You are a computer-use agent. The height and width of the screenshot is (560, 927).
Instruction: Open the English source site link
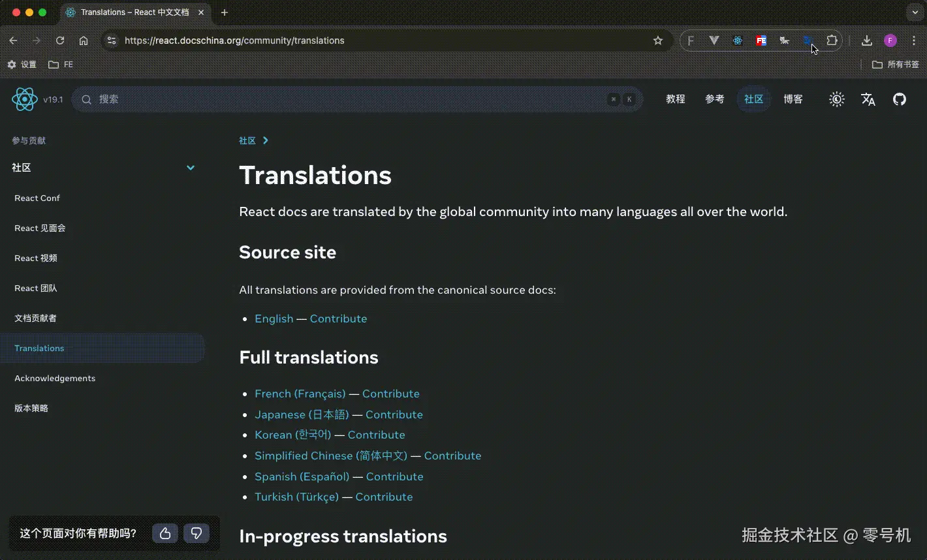pyautogui.click(x=274, y=319)
